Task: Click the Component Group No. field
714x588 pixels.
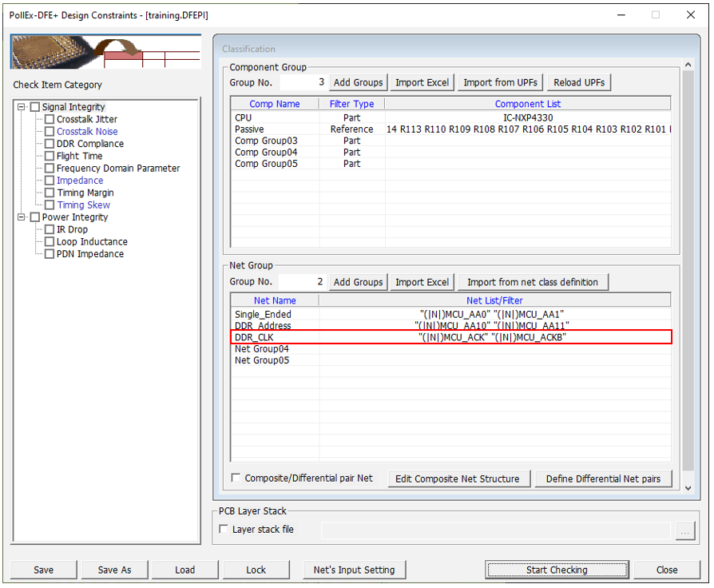Action: [x=303, y=82]
